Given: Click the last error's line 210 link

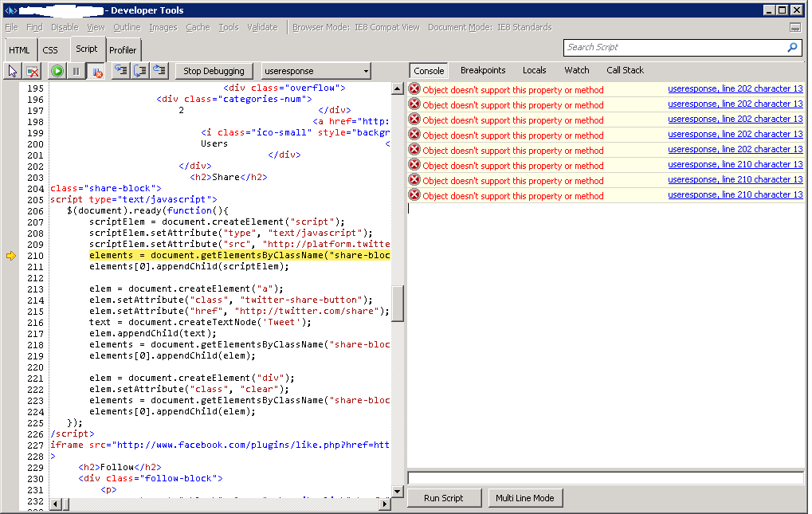Looking at the screenshot, I should (735, 194).
